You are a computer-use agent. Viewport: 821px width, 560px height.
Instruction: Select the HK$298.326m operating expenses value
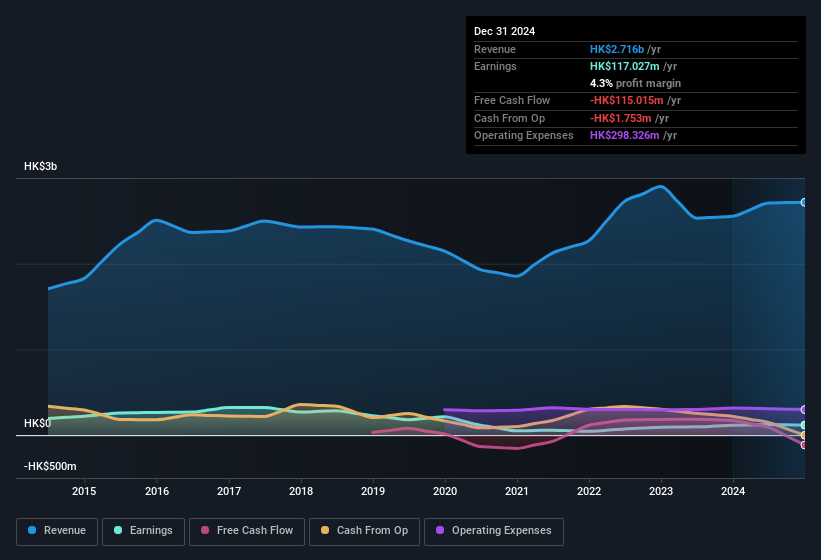pyautogui.click(x=625, y=136)
